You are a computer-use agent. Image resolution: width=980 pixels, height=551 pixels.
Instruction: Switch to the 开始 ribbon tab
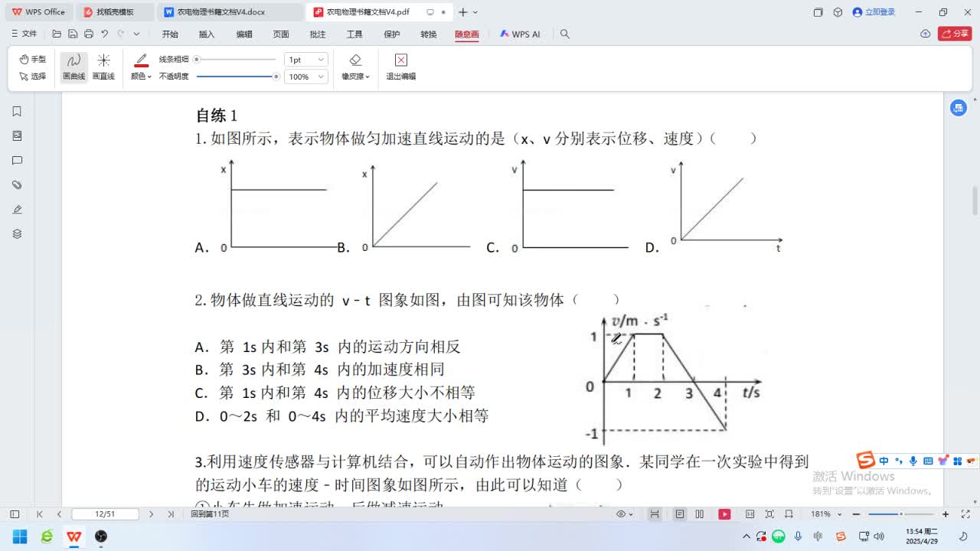tap(170, 34)
